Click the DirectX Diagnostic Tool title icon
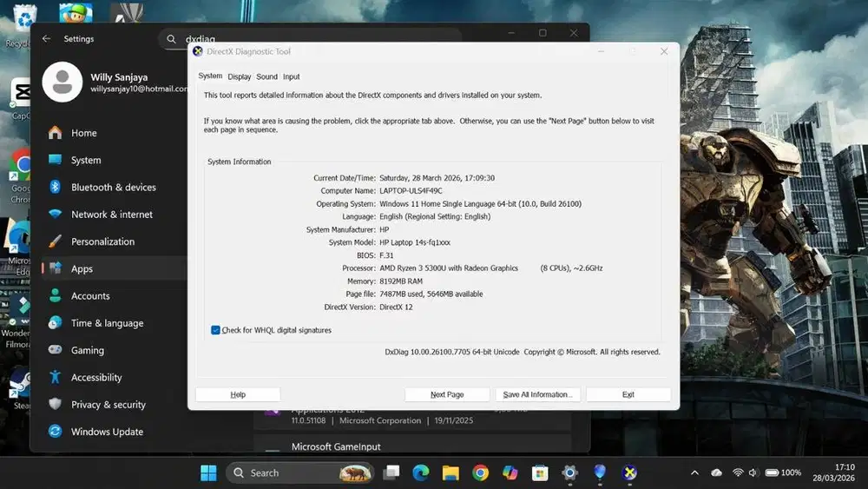 (x=198, y=51)
